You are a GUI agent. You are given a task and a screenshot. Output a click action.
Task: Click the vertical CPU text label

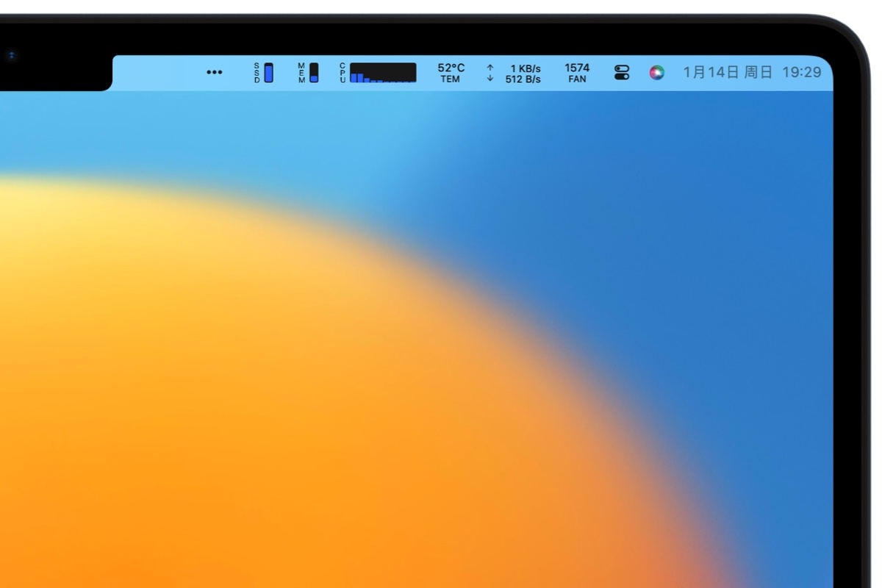[x=343, y=73]
